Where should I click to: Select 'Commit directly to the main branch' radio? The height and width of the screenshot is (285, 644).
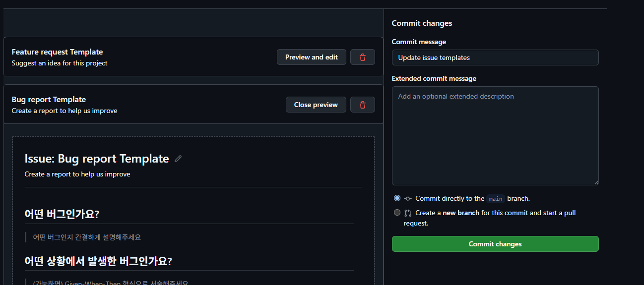point(397,198)
